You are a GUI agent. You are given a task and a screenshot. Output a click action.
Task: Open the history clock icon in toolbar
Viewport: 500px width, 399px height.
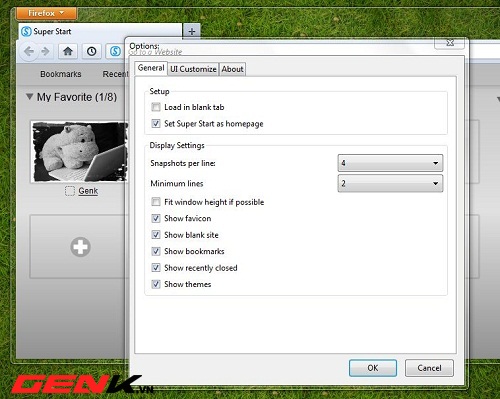tap(91, 51)
